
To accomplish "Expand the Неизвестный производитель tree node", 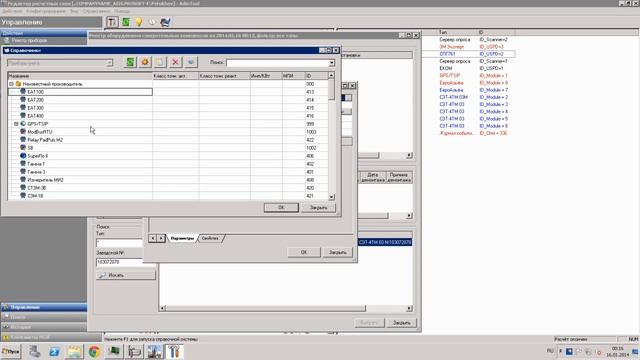I will [11, 84].
